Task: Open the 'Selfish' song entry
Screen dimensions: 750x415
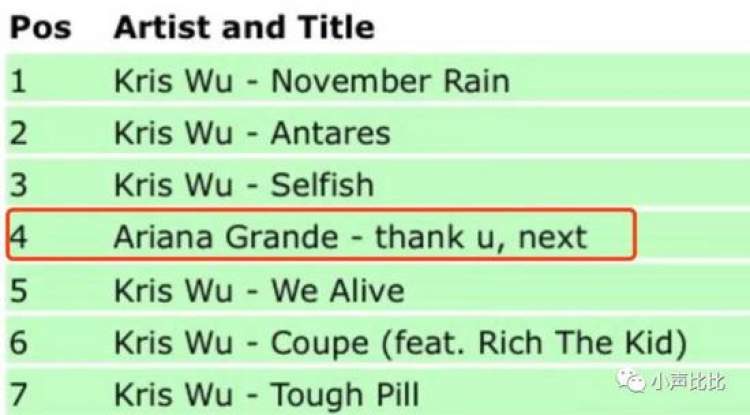Action: (322, 185)
